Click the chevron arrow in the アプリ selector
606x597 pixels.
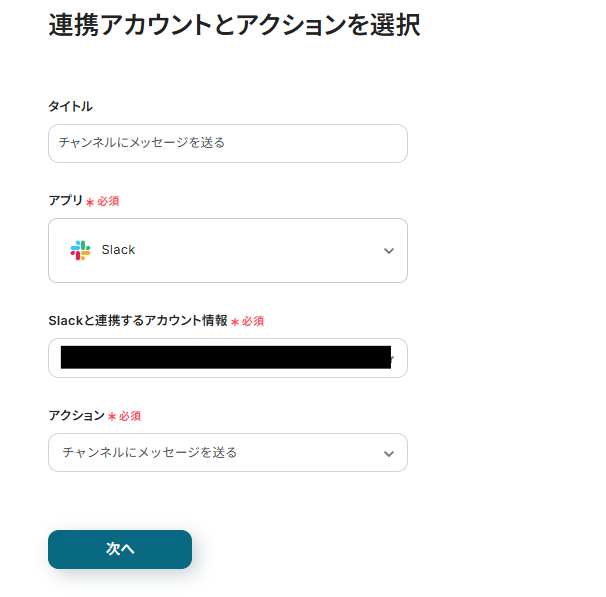[389, 251]
